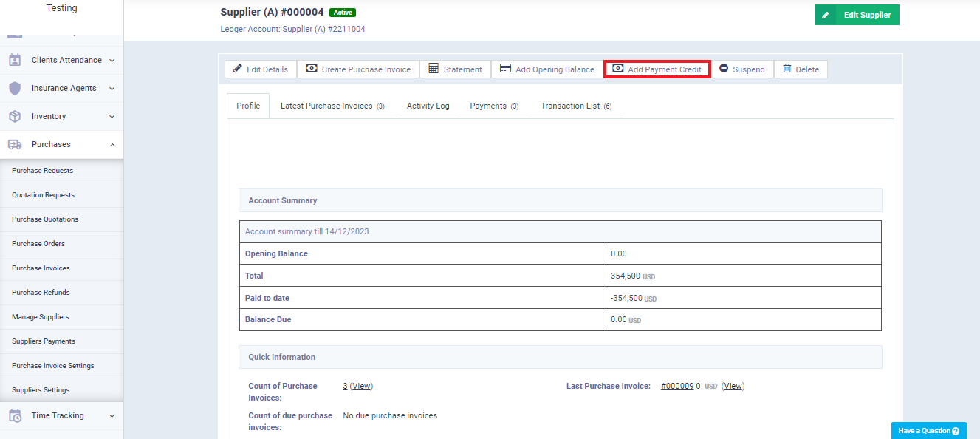This screenshot has width=980, height=439.
Task: Click the pencil icon on Edit Details
Action: tap(237, 69)
